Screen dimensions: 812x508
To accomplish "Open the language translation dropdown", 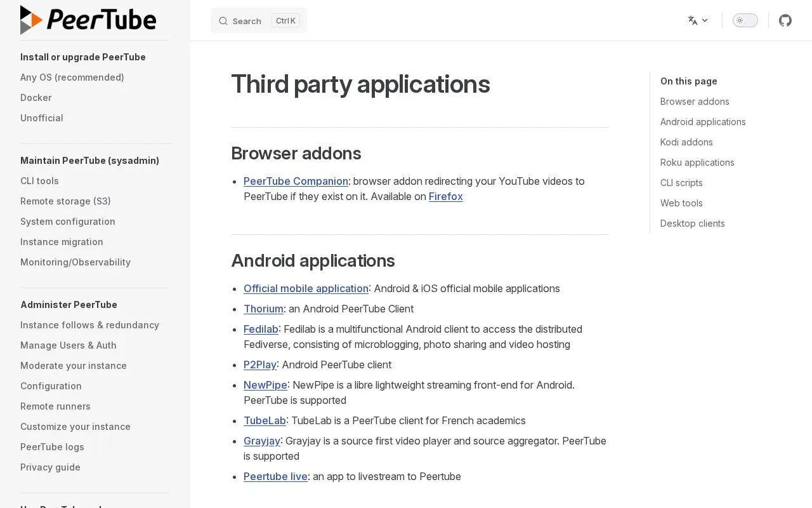I will tap(698, 20).
